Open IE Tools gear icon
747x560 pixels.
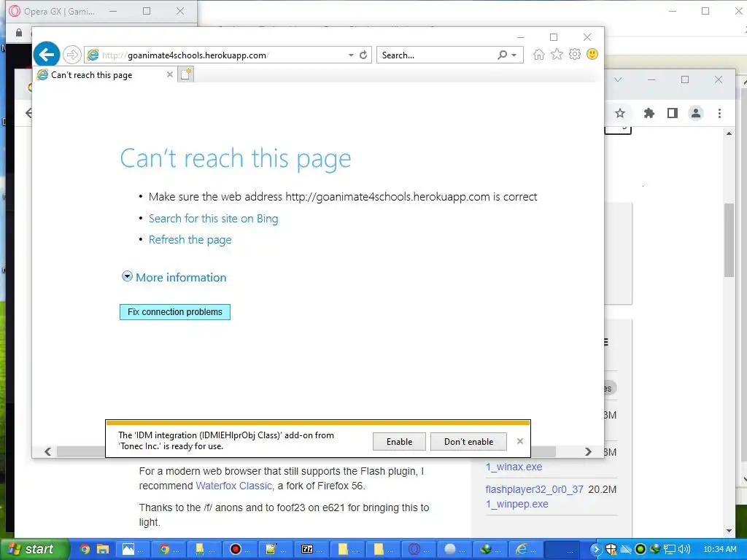pos(575,54)
